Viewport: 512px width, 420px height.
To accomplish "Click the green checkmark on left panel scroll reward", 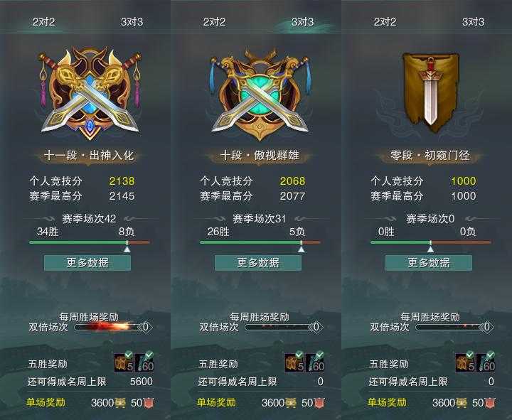I will coord(149,355).
